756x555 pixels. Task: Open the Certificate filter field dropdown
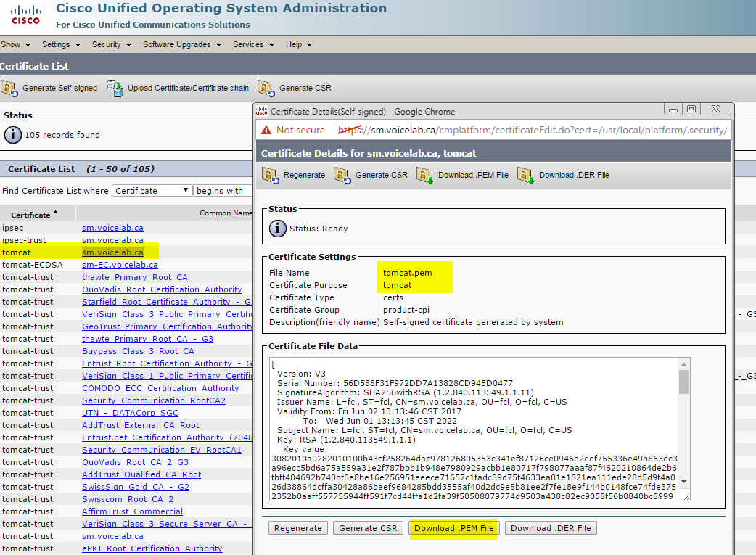point(152,191)
